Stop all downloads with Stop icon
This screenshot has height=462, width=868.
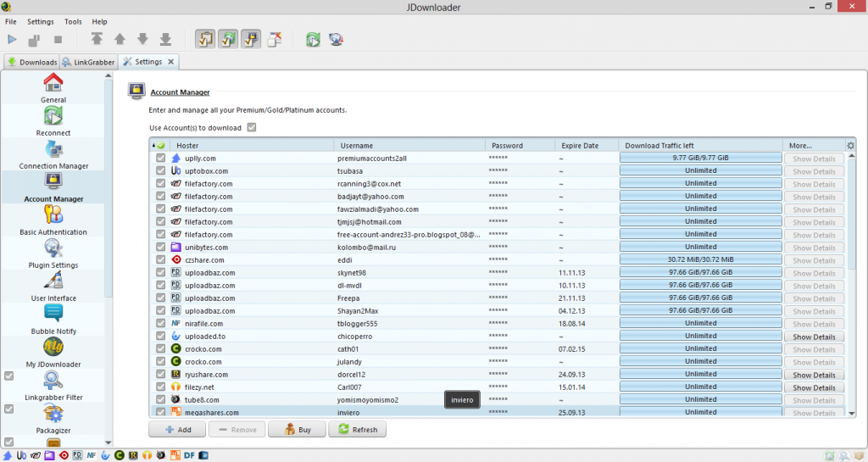click(x=58, y=39)
